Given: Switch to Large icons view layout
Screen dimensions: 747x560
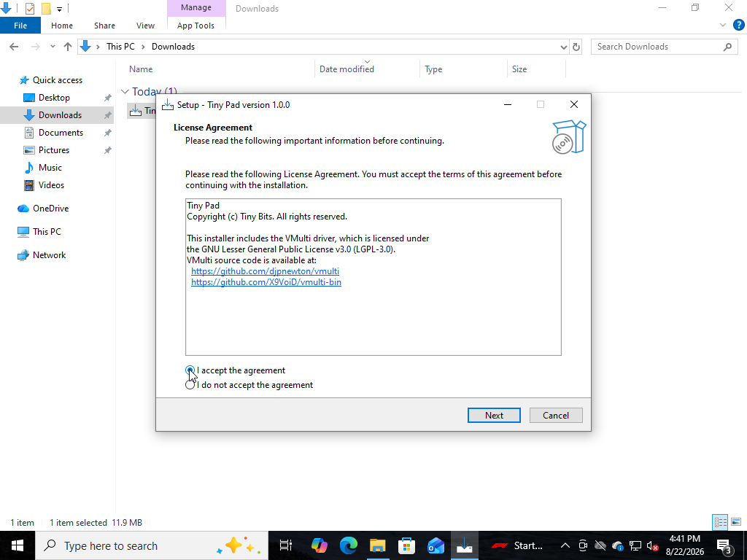Looking at the screenshot, I should tap(736, 522).
